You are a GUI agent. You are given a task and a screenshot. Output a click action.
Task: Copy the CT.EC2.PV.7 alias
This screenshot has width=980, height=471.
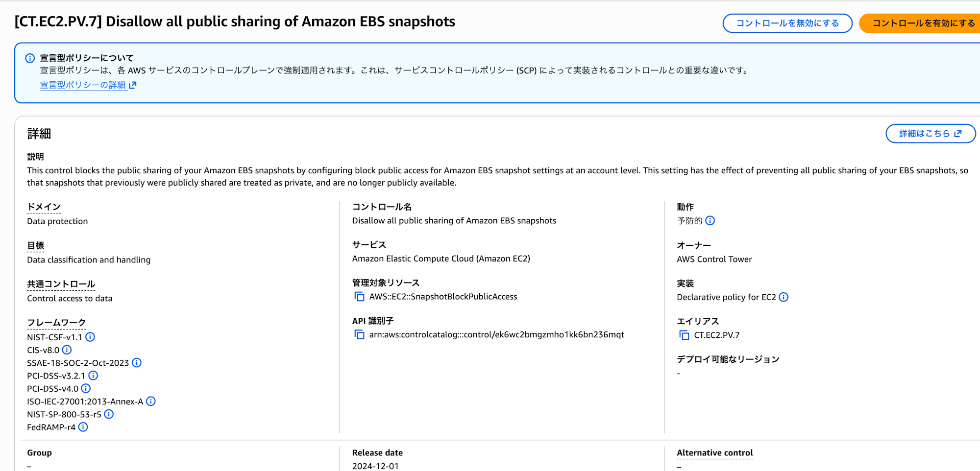[684, 335]
